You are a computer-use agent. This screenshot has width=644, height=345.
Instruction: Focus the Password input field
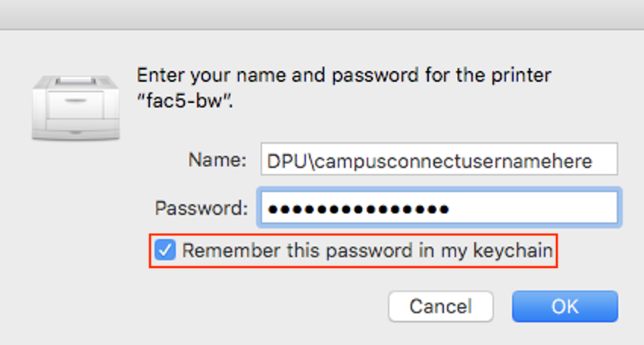pyautogui.click(x=439, y=207)
